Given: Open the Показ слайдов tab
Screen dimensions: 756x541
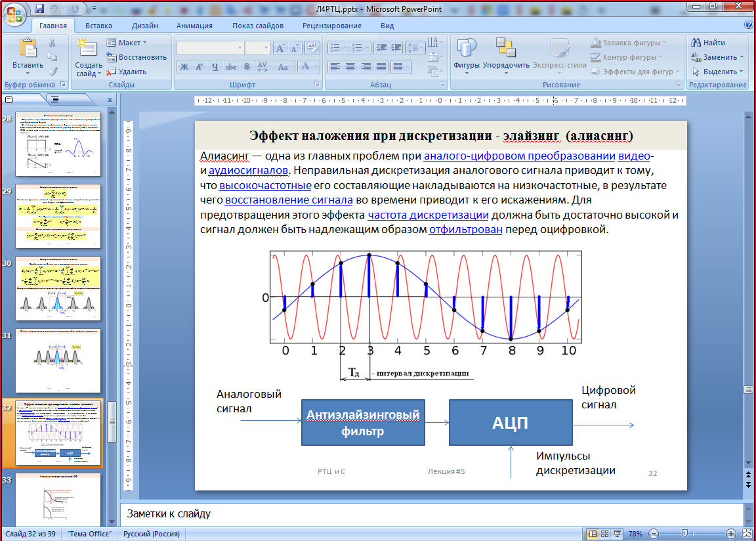Looking at the screenshot, I should click(257, 26).
